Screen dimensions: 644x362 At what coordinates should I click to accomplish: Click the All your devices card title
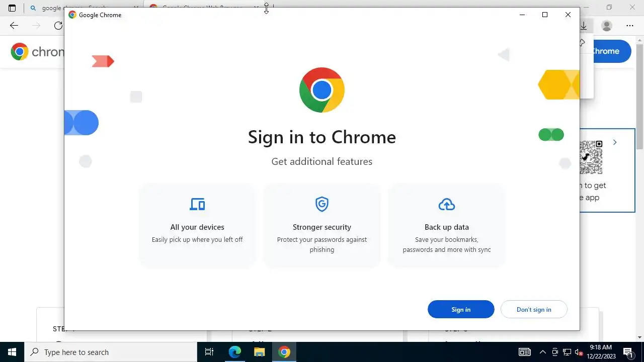click(x=197, y=227)
